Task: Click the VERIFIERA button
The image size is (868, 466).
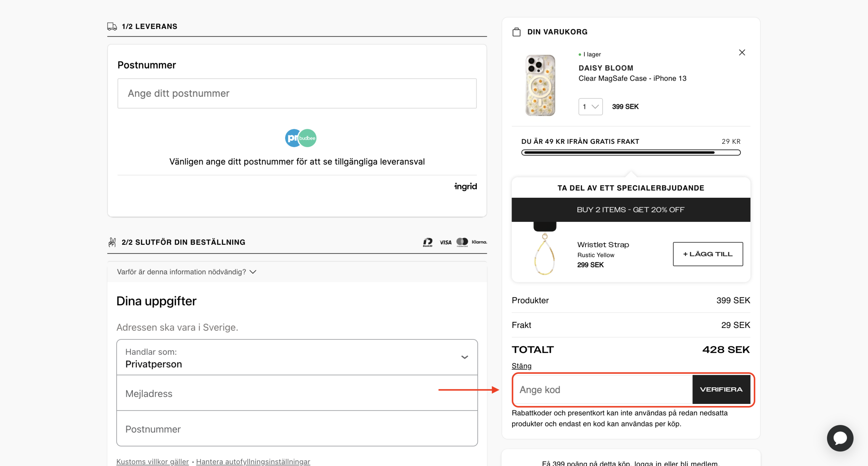Action: 721,390
